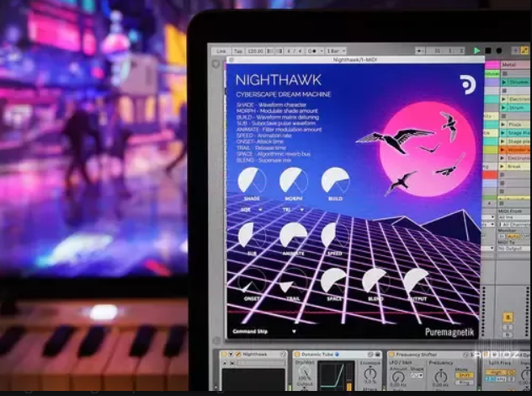This screenshot has height=396, width=532.
Task: Click the ANIMATE knob
Action: click(x=294, y=236)
